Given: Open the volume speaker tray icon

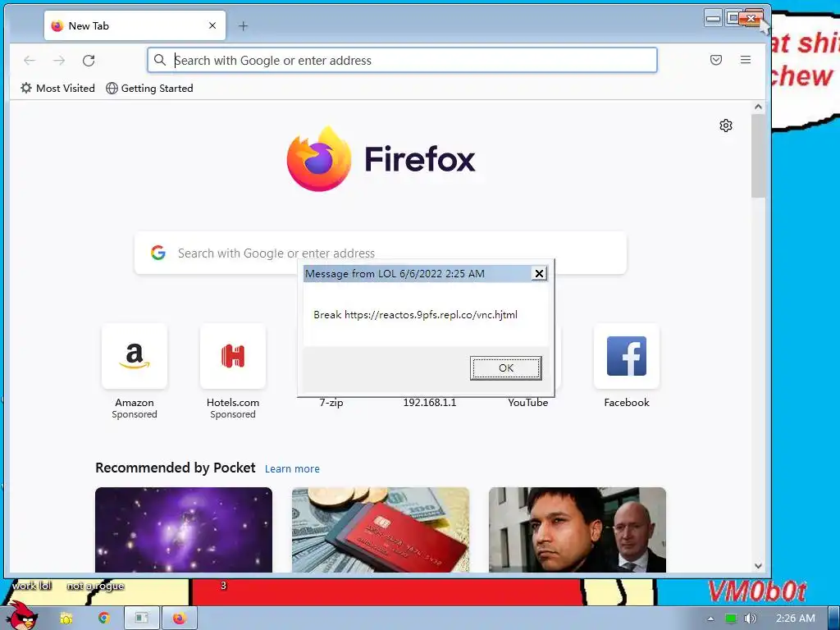Looking at the screenshot, I should 750,619.
